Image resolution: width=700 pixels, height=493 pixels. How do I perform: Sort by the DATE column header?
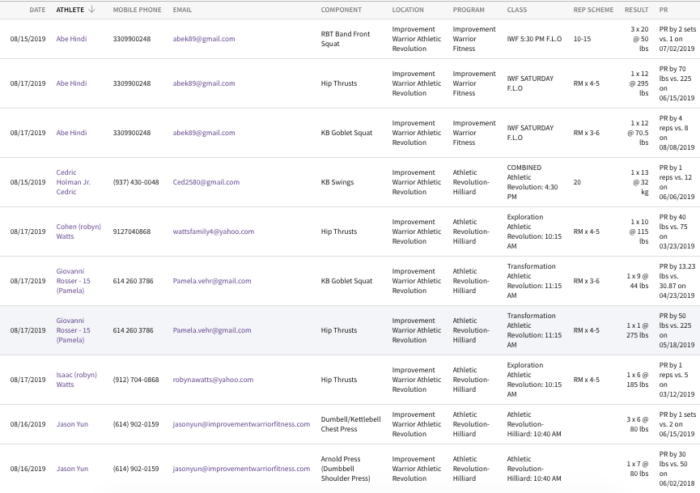[x=37, y=10]
